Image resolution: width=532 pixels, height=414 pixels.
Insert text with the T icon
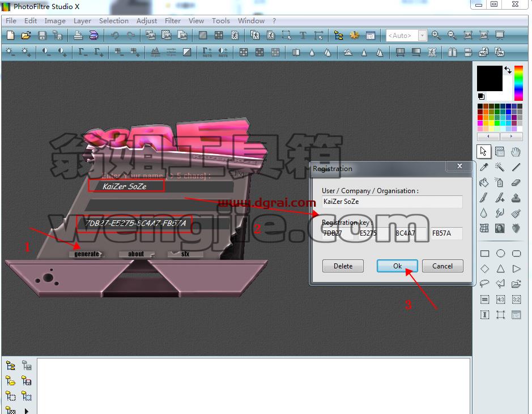coord(303,35)
